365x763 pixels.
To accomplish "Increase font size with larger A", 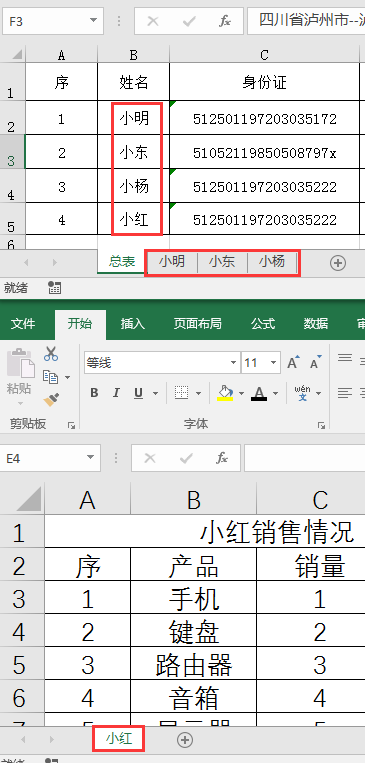I will (x=293, y=363).
